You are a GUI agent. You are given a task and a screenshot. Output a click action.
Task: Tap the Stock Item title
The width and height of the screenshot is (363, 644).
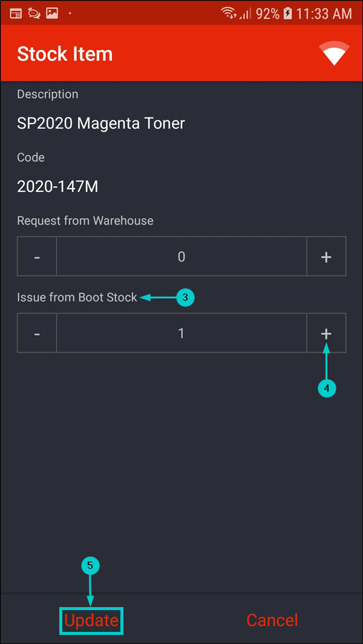click(x=65, y=54)
